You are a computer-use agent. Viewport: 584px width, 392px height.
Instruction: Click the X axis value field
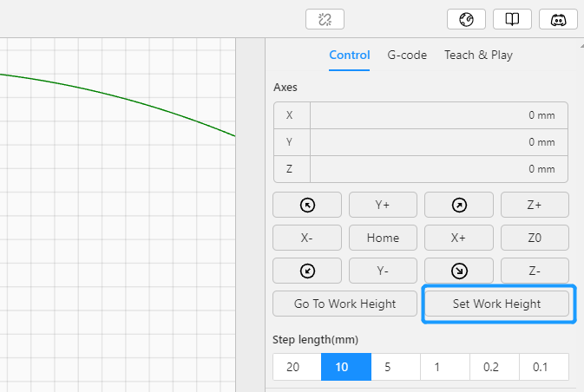439,115
